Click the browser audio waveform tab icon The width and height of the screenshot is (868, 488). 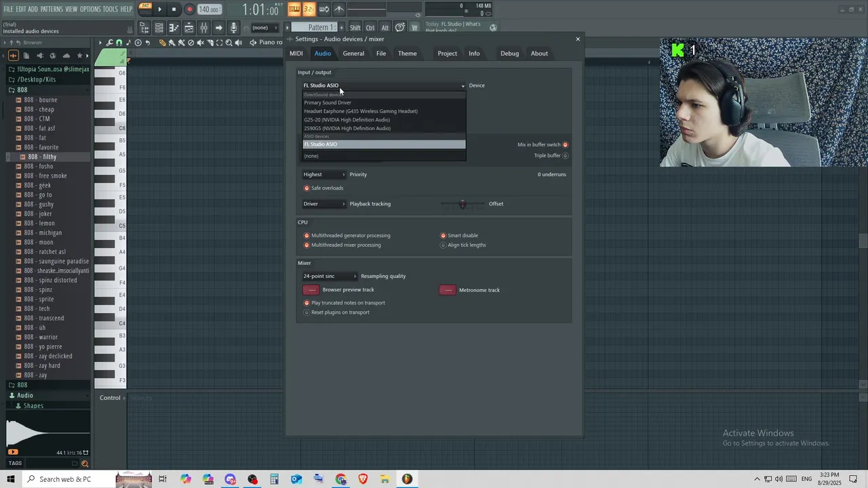click(x=13, y=56)
